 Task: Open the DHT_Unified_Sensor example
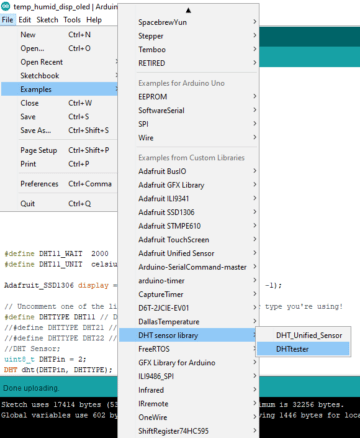click(303, 335)
